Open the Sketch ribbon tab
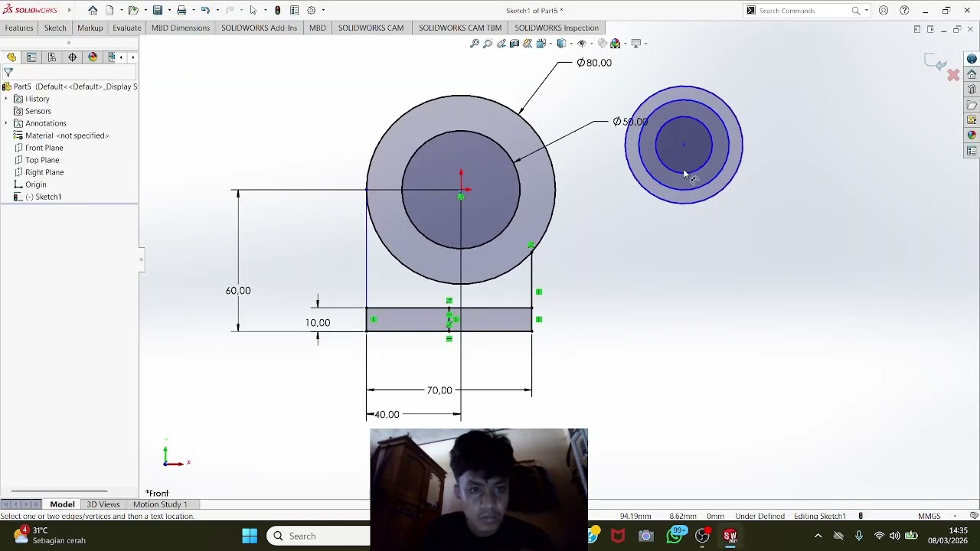 (55, 28)
